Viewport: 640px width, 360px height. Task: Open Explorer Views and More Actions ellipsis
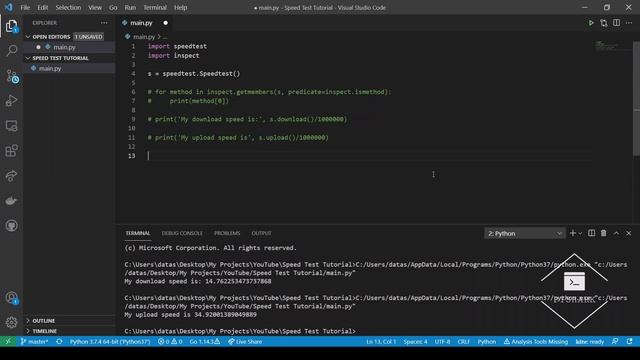click(x=104, y=23)
